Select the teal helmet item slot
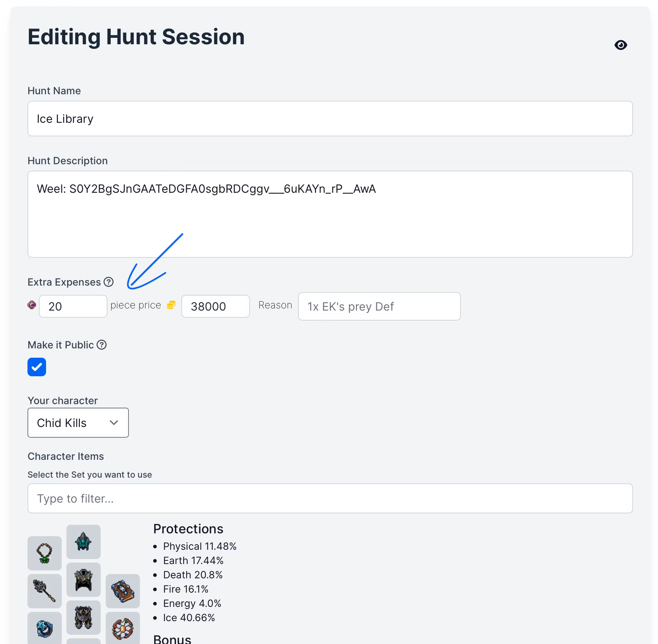658x644 pixels. [84, 542]
